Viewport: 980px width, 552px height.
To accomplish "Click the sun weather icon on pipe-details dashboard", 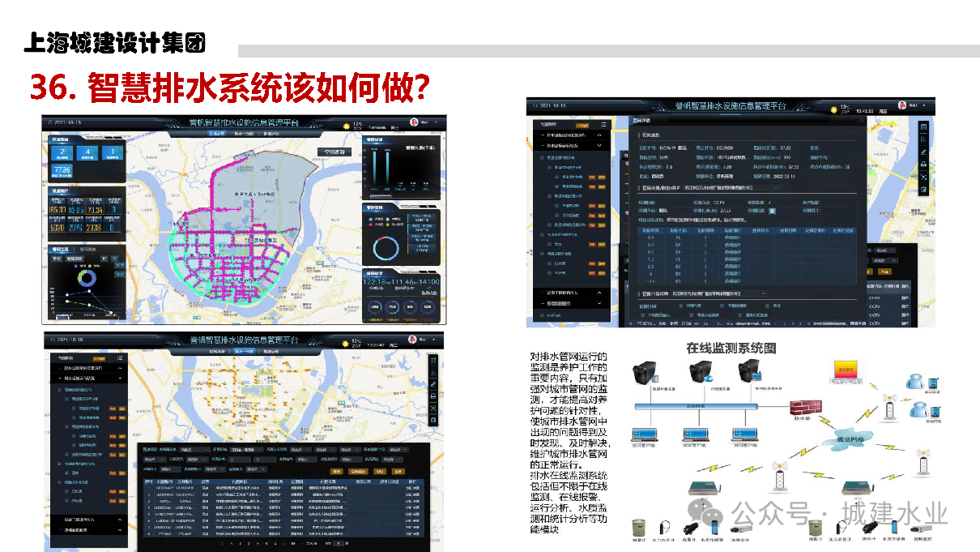I will point(832,107).
